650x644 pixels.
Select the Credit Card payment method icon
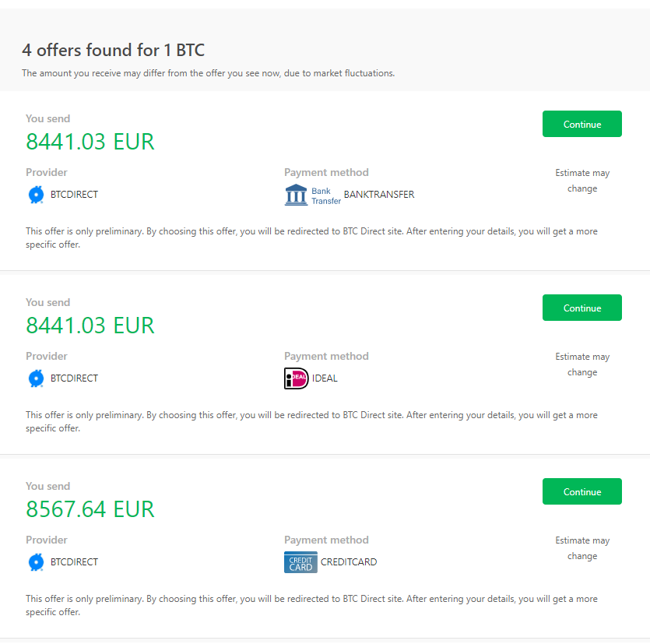click(300, 561)
